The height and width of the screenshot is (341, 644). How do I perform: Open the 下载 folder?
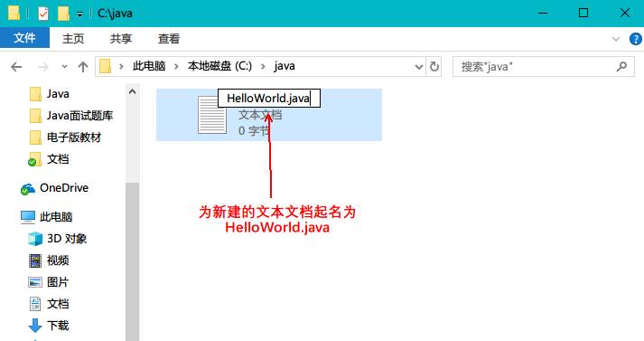point(58,326)
